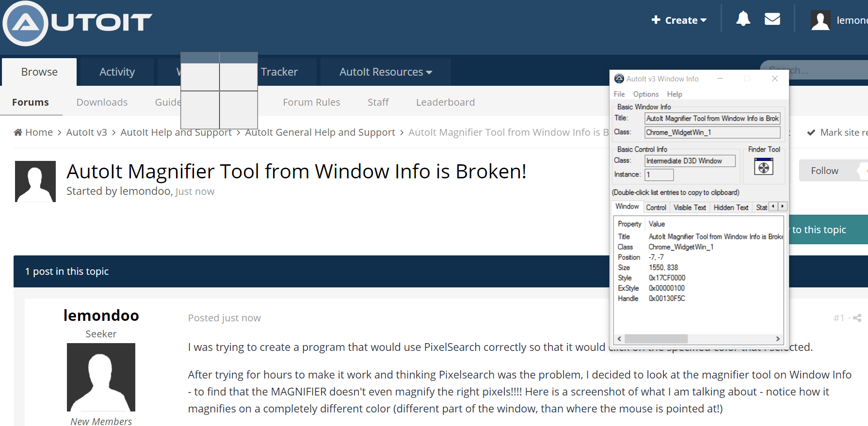
Task: Click Started by lemondoo author link
Action: 145,191
